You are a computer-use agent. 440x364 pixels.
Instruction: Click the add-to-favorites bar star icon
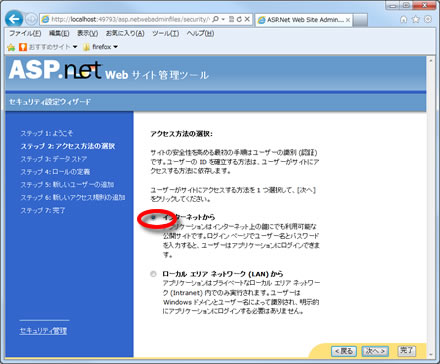point(11,47)
